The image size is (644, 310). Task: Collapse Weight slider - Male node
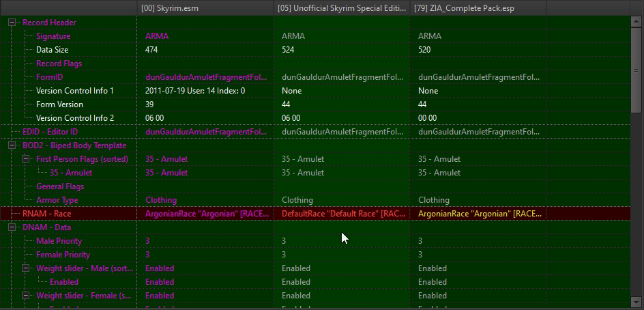coord(25,268)
